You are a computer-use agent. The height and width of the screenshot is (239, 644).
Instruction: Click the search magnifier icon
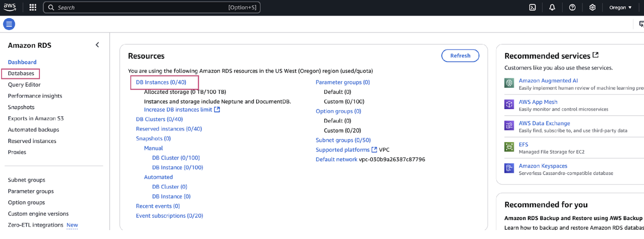(x=51, y=7)
